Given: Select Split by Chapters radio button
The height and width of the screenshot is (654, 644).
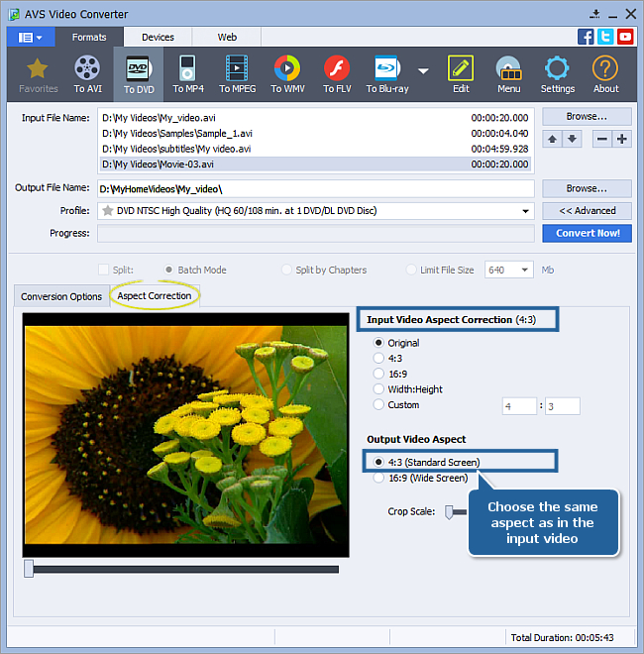Looking at the screenshot, I should click(286, 270).
